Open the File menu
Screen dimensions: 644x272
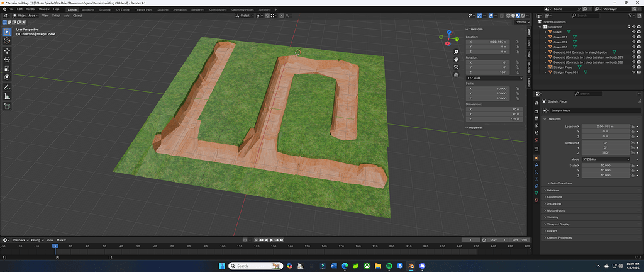click(10, 9)
